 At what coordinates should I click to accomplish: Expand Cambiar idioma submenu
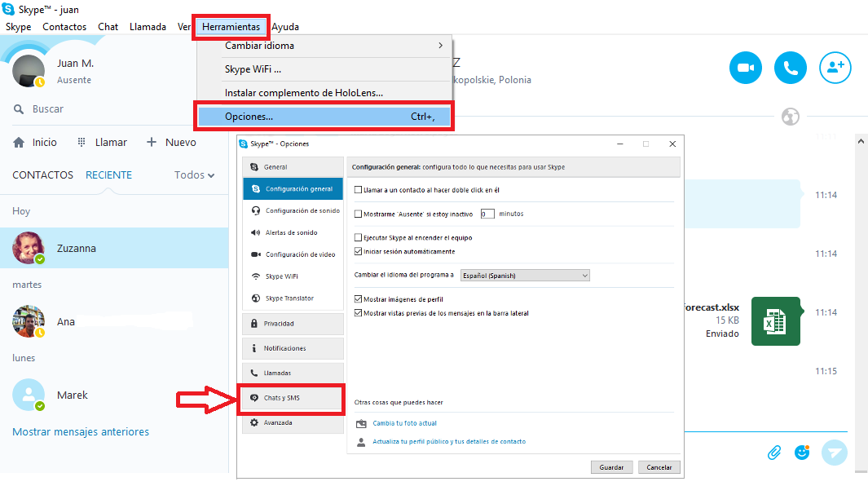point(325,46)
